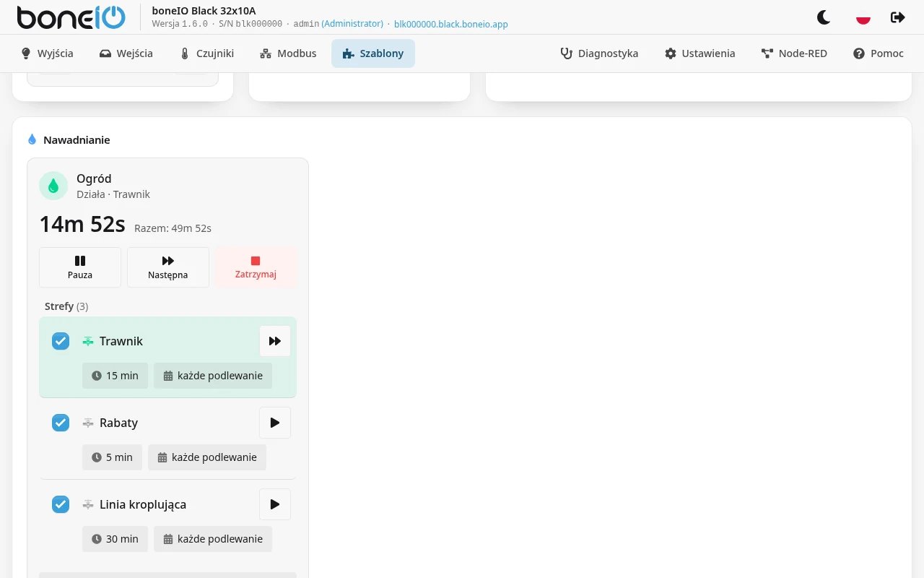Image resolution: width=924 pixels, height=578 pixels.
Task: Click the Rabaty valve icon
Action: tap(88, 423)
